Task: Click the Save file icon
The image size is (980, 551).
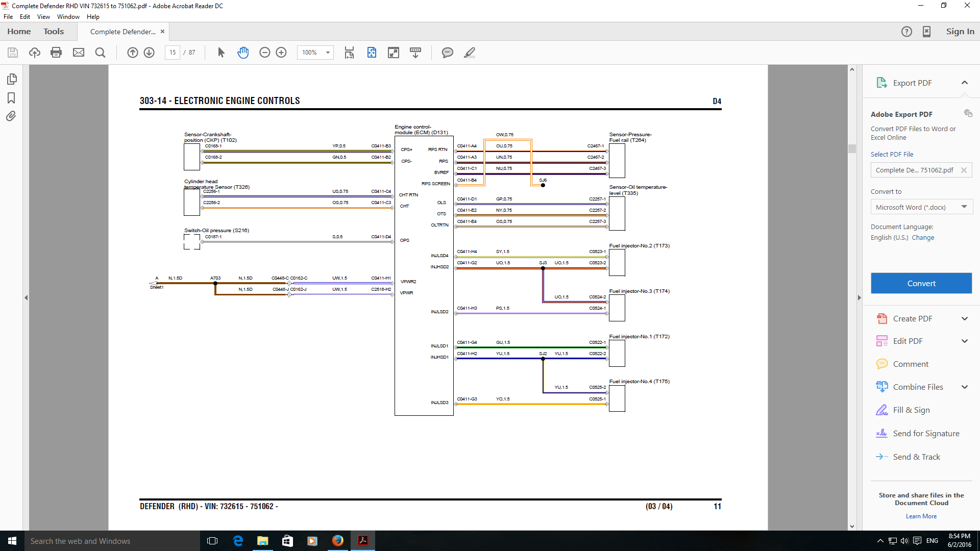Action: click(13, 53)
